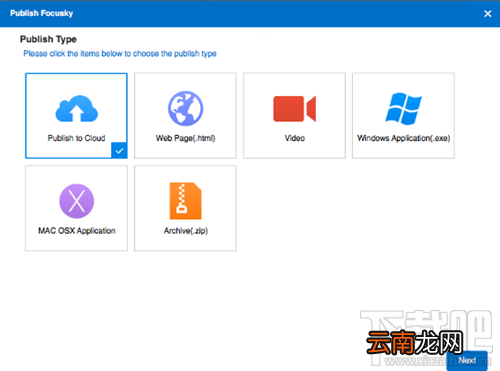Choose the Web Page globe icon
Screen dimensions: 500x371
[185, 108]
